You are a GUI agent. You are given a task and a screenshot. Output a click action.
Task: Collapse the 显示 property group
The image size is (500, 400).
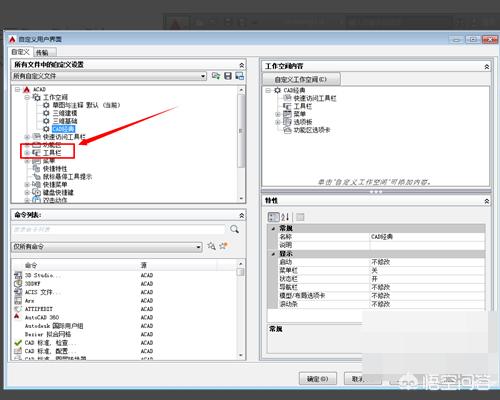[273, 254]
